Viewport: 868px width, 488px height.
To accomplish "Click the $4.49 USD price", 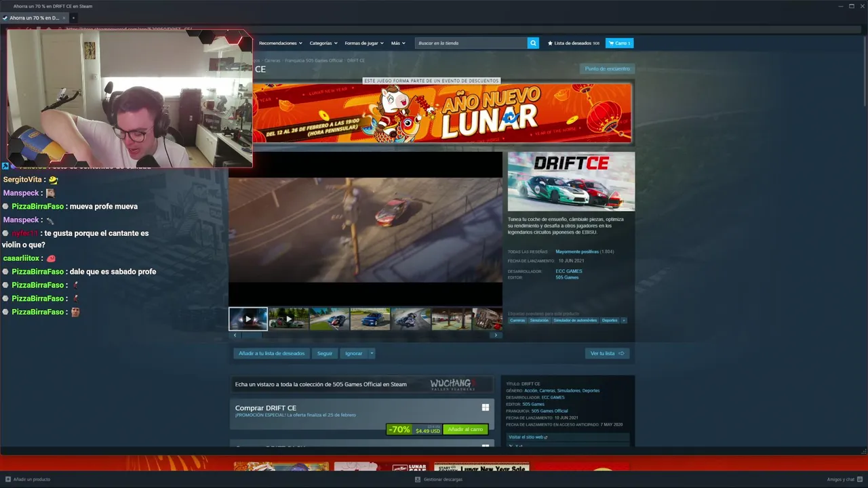I will [x=428, y=430].
